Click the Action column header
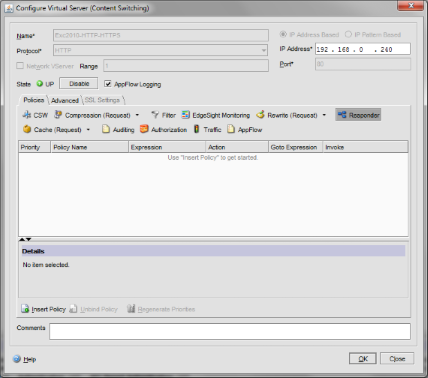428x378 pixels. [237, 147]
